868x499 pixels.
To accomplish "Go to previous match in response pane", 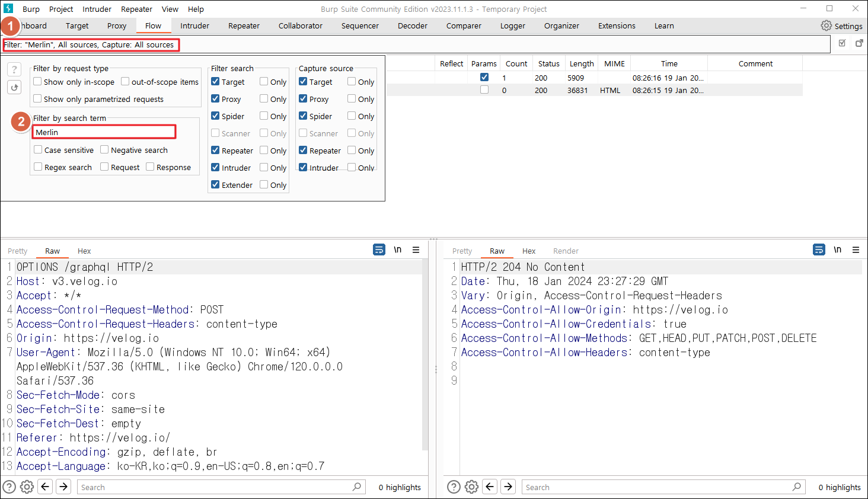I will point(490,487).
